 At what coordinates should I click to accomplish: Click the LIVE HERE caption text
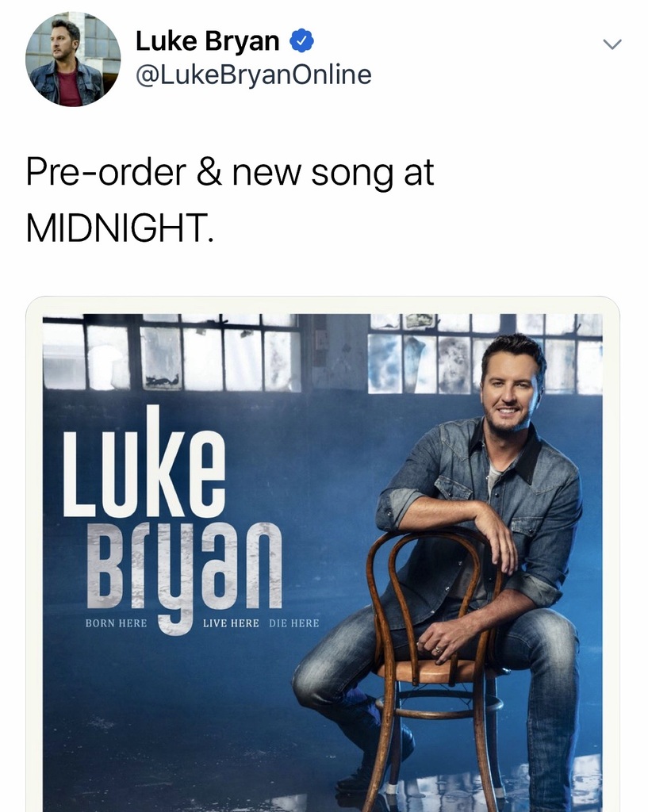click(x=231, y=623)
